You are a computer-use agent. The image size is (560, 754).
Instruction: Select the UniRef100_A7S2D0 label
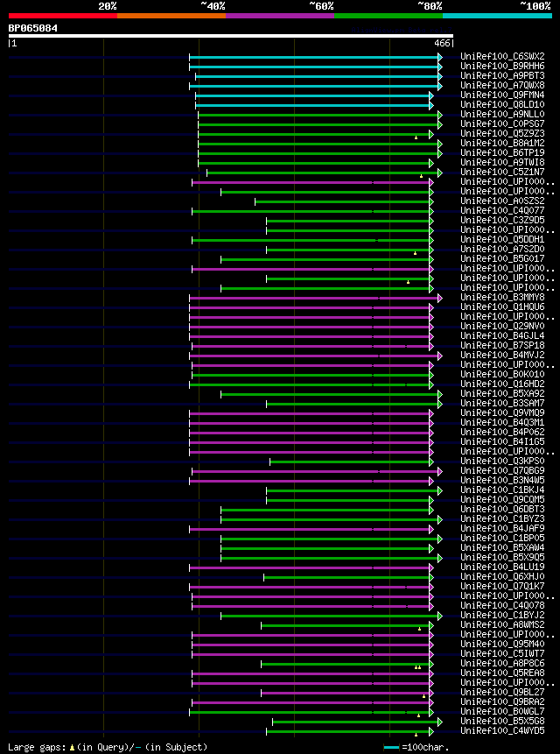pos(502,249)
